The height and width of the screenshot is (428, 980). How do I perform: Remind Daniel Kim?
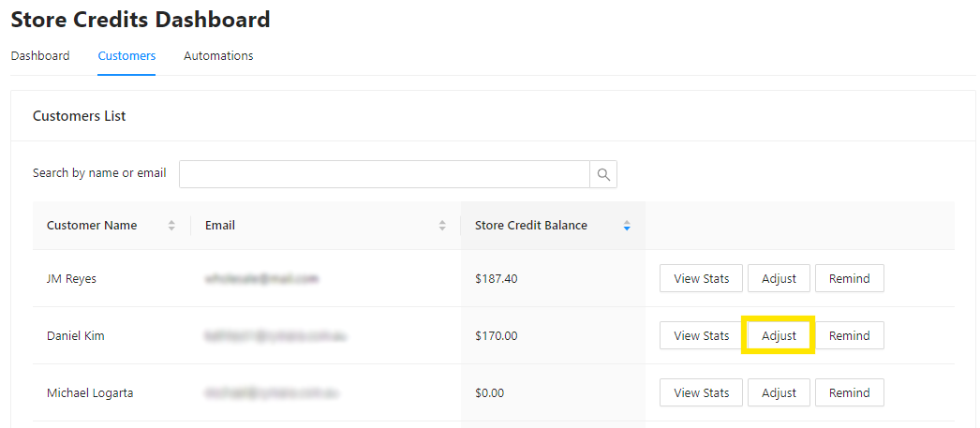(x=850, y=335)
